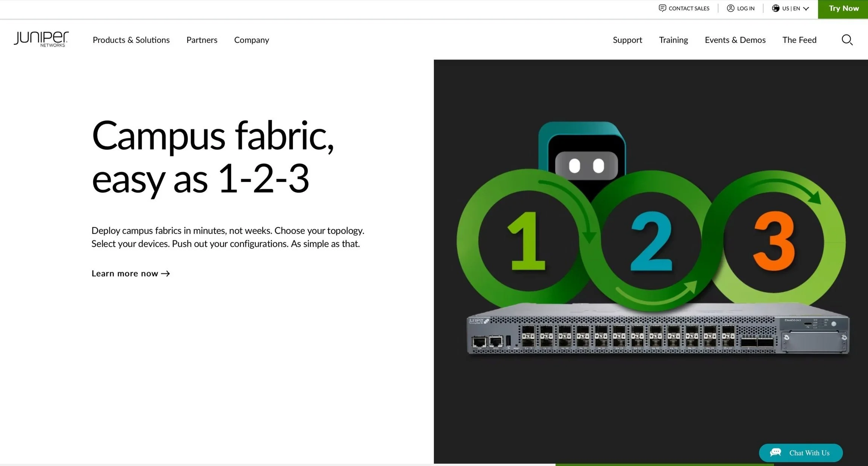This screenshot has width=868, height=466.
Task: Click the Contact Sales chat bubble icon
Action: pyautogui.click(x=662, y=8)
